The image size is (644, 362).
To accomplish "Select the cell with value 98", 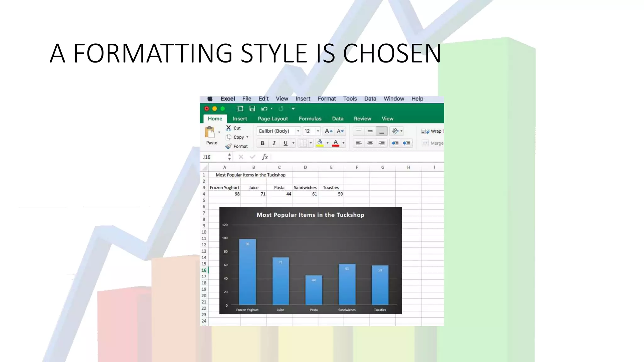I will [x=225, y=194].
